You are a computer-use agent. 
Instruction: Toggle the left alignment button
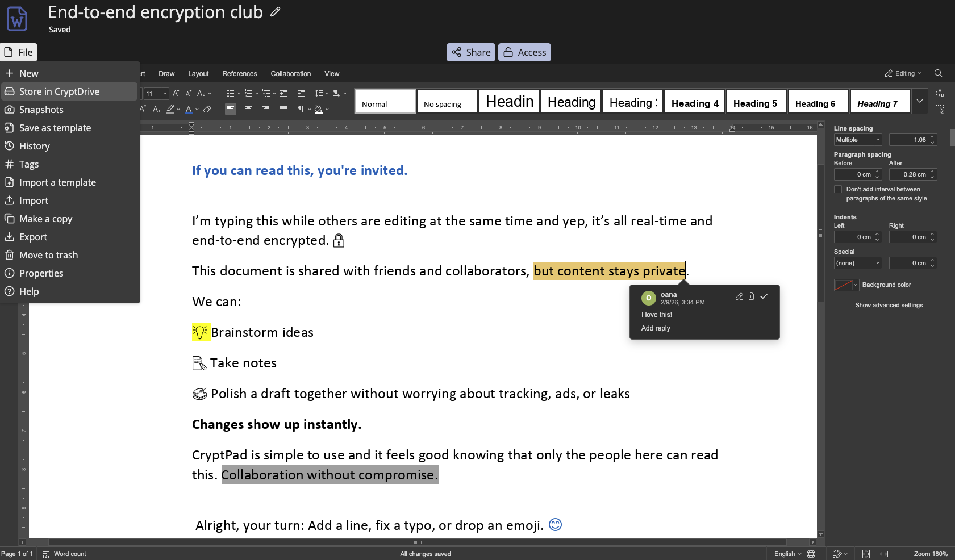231,110
